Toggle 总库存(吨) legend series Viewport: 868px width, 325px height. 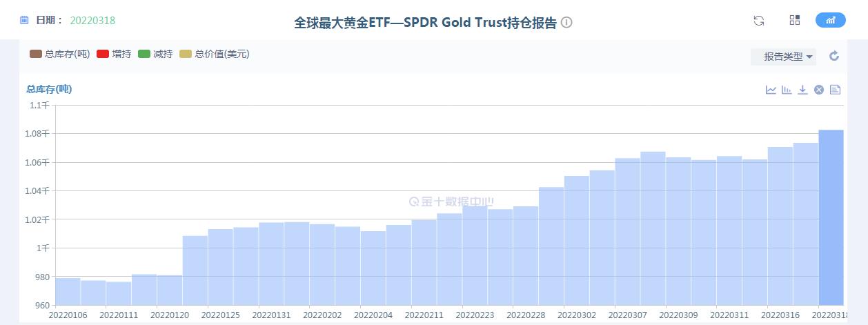tap(60, 54)
